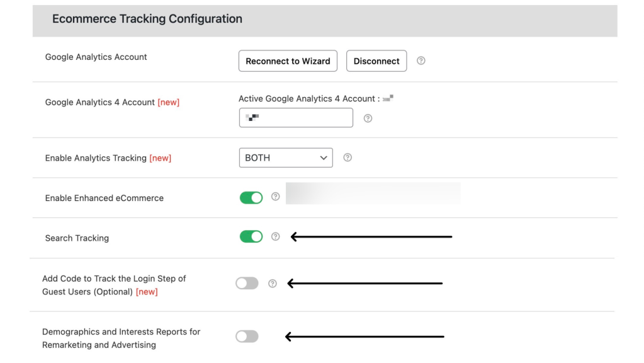
Task: Click the [new] tag after Guest Users (Optional)
Action: [x=147, y=292]
